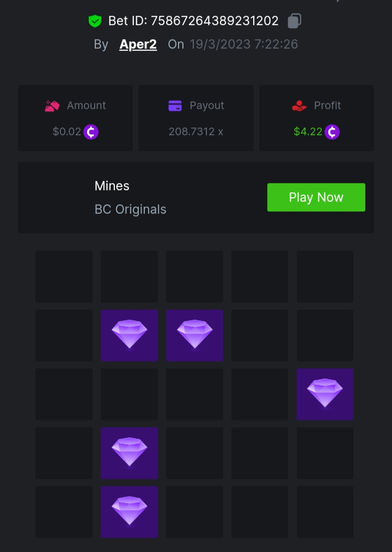
Task: Click the purple coin beside $0.02
Action: tap(91, 132)
